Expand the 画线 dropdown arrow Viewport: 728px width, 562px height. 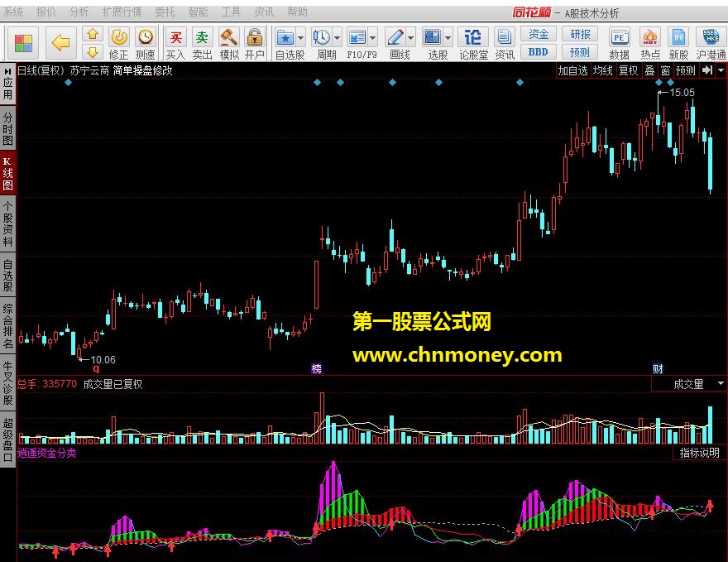(411, 37)
